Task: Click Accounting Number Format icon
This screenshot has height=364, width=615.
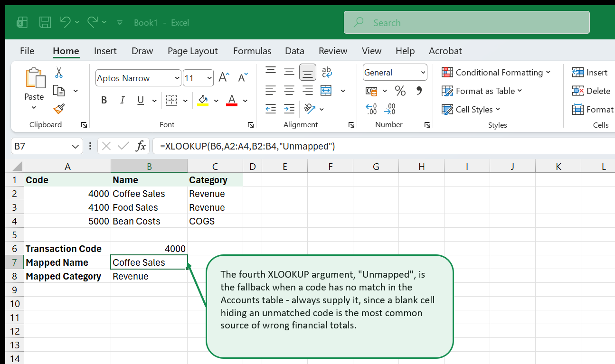Action: tap(371, 91)
